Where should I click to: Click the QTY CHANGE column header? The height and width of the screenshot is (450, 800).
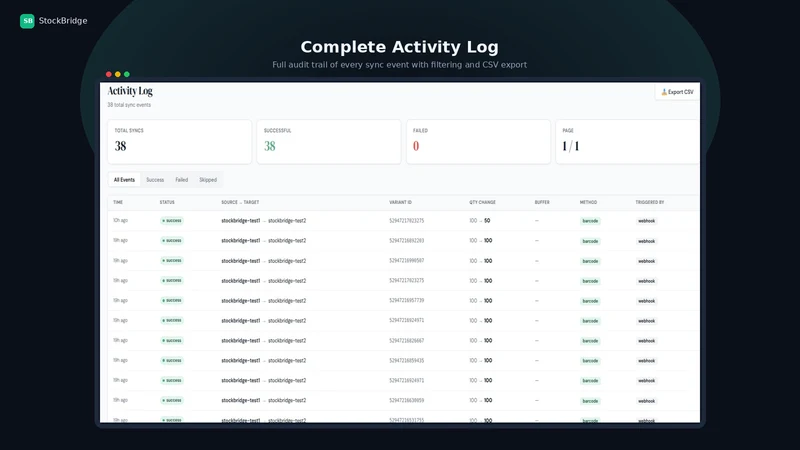pos(483,203)
